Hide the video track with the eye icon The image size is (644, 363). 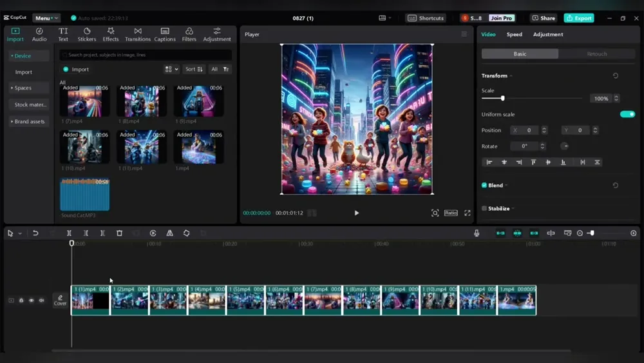(x=31, y=300)
